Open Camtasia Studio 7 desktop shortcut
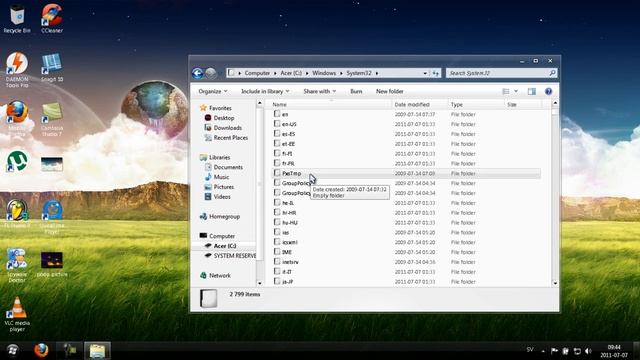Image resolution: width=640 pixels, height=360 pixels. (52, 118)
